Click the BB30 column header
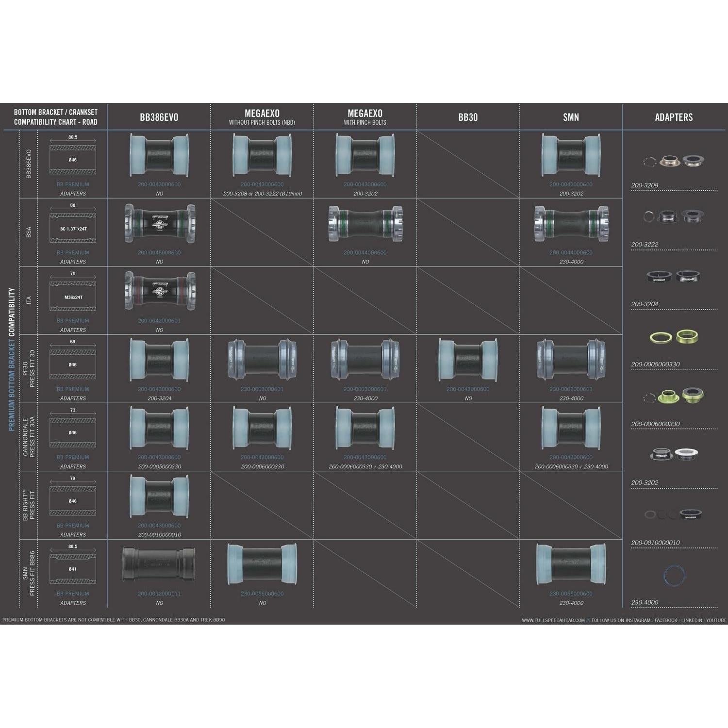The width and height of the screenshot is (728, 728). point(468,117)
